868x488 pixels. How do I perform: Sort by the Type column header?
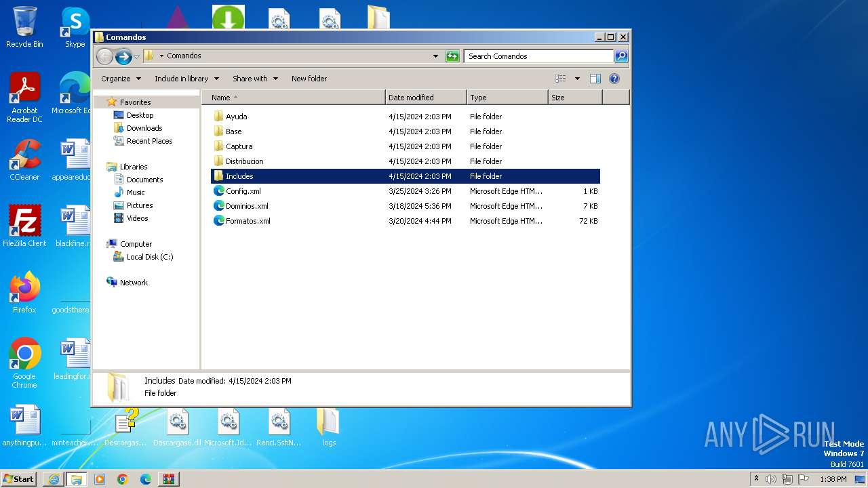click(x=507, y=98)
